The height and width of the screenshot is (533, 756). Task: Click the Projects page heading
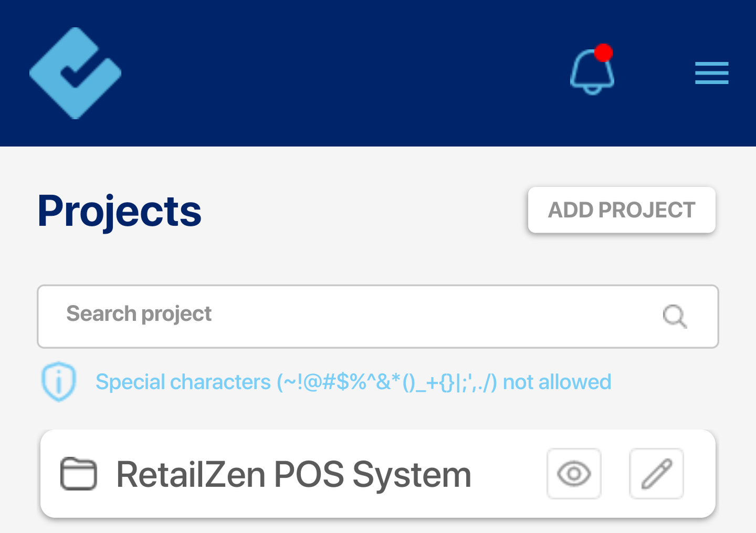click(x=119, y=212)
